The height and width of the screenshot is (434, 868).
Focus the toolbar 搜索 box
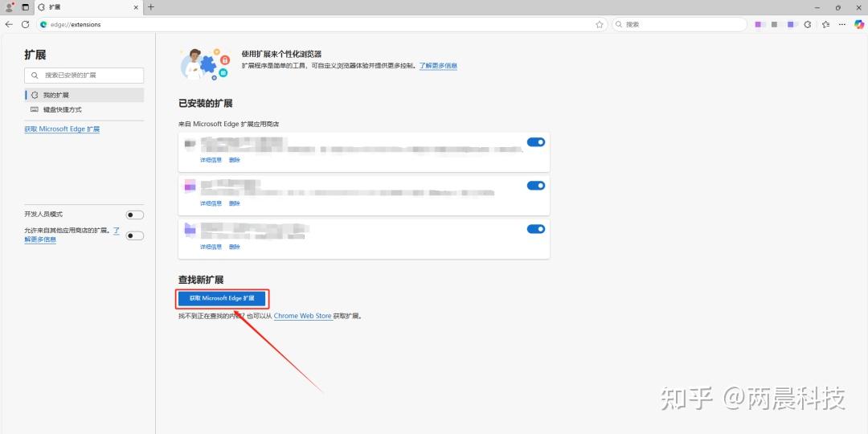pos(680,24)
